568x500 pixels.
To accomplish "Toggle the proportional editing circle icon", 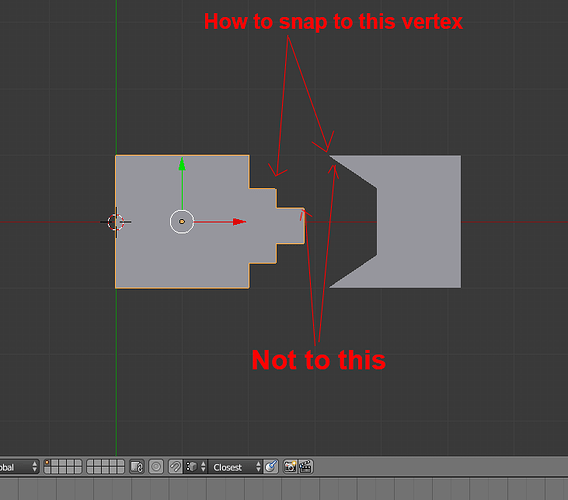I will 156,467.
